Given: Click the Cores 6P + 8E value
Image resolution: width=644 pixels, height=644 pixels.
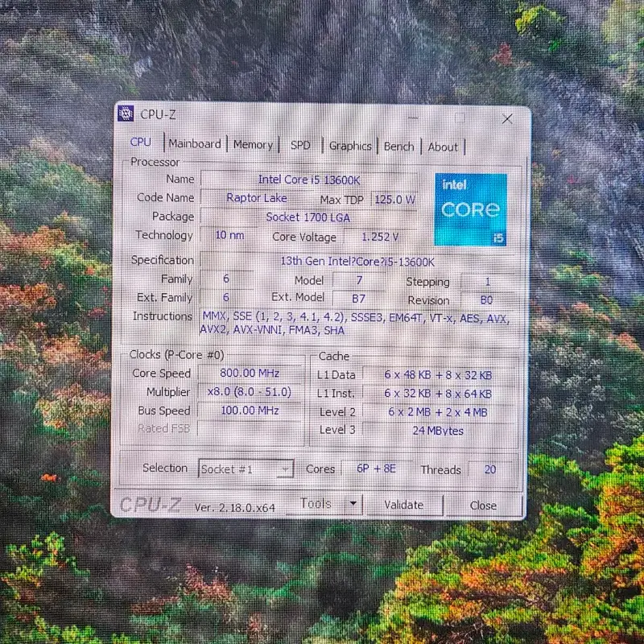Looking at the screenshot, I should (x=376, y=469).
